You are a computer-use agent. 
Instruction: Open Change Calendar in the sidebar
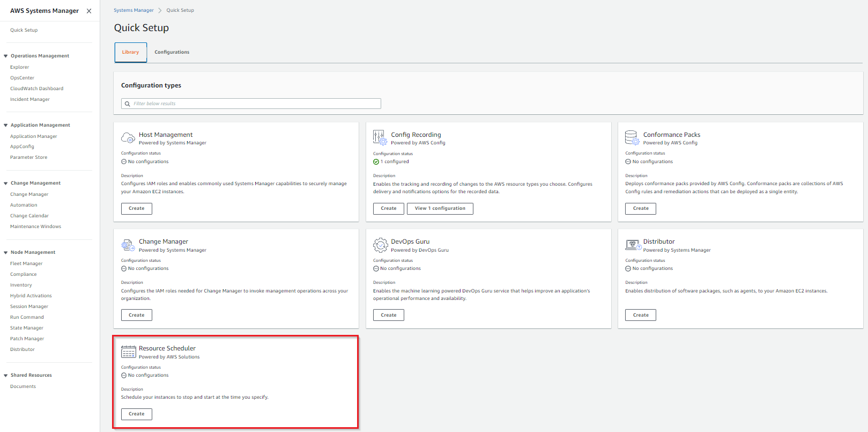(29, 216)
